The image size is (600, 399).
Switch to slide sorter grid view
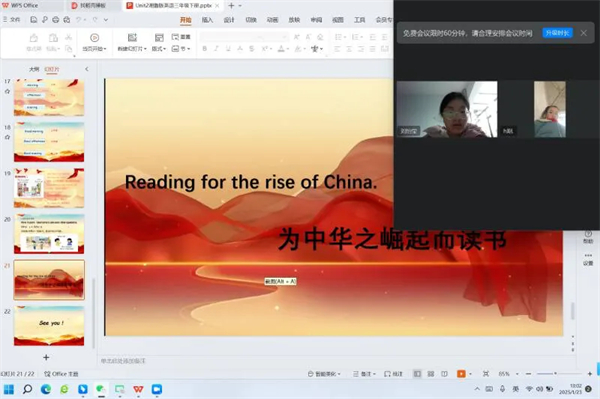[x=430, y=374]
